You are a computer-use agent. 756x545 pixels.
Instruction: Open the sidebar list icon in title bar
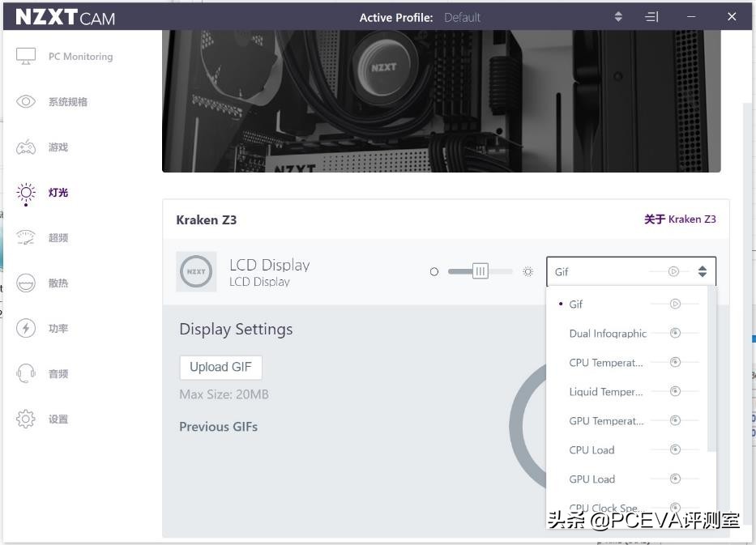pyautogui.click(x=651, y=17)
